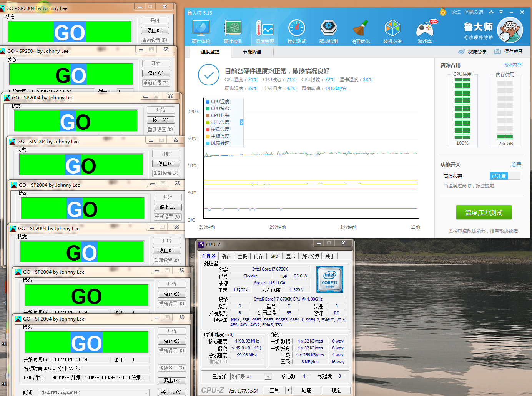Click 优化内存 link
This screenshot has height=396, width=532.
[512, 65]
